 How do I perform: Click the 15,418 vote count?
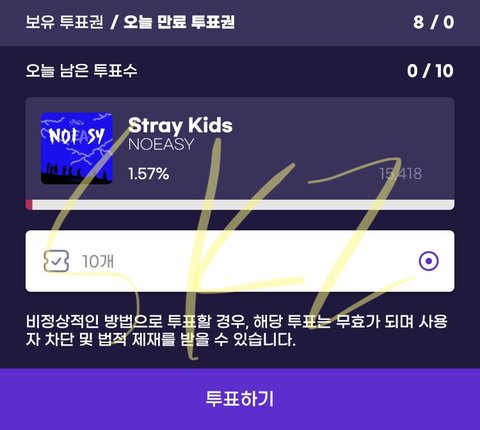click(x=401, y=174)
